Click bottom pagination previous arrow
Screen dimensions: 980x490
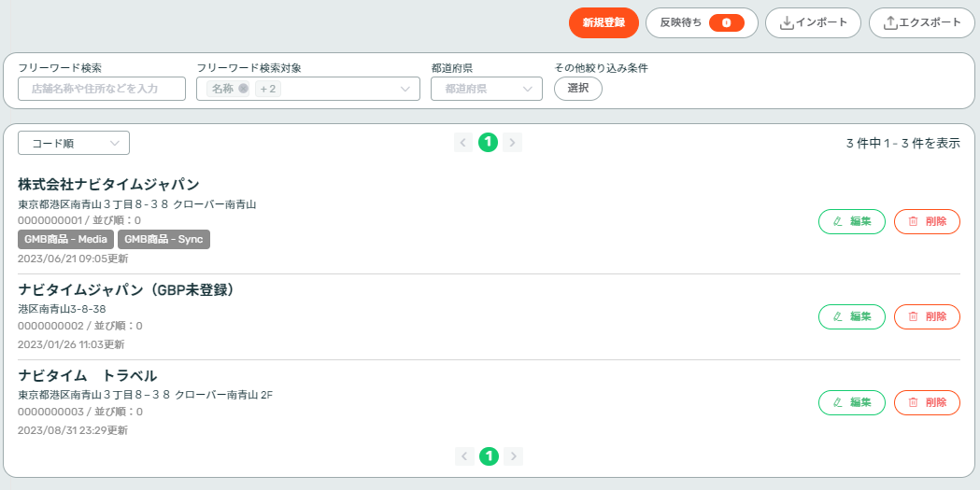tap(463, 456)
